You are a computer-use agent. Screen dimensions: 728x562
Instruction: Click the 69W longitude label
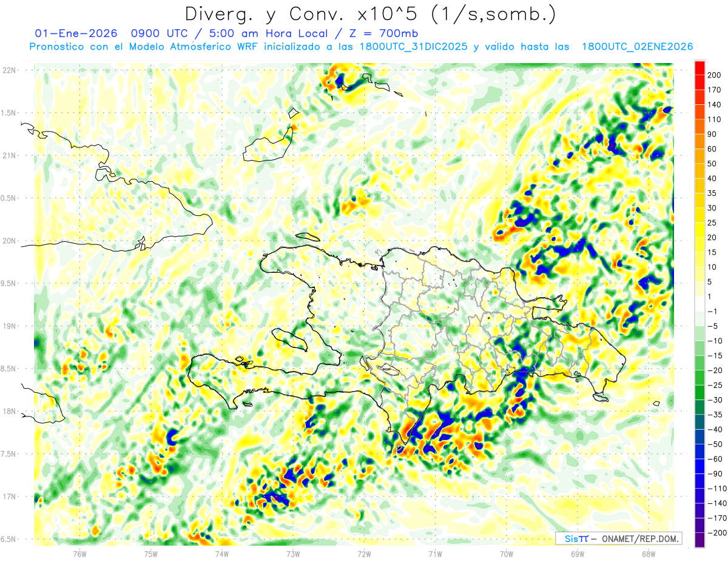[577, 554]
